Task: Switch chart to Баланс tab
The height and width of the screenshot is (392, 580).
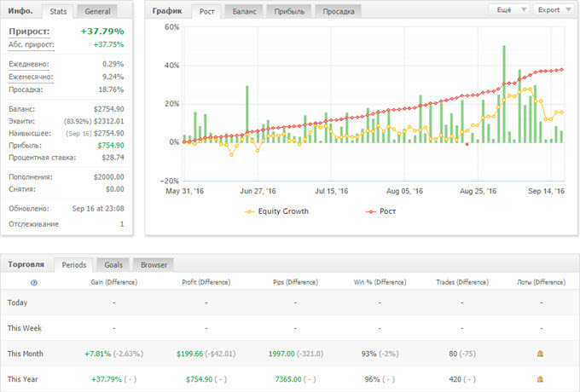Action: click(x=244, y=11)
